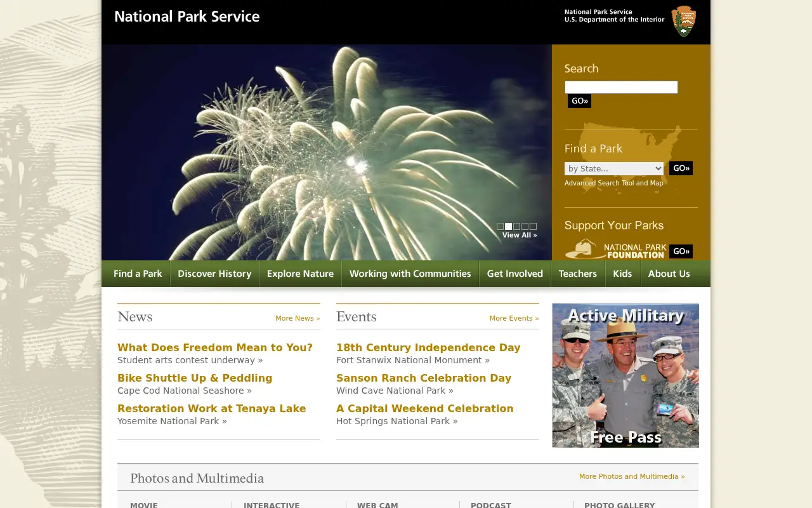Open Get Involved menu
Image resolution: width=812 pixels, height=508 pixels.
(514, 274)
